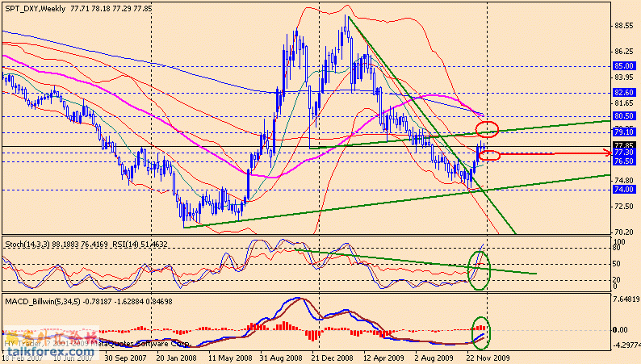Click the SPT_DXY,Weekly chart title text
Screen dimensions: 641x364
pos(35,9)
